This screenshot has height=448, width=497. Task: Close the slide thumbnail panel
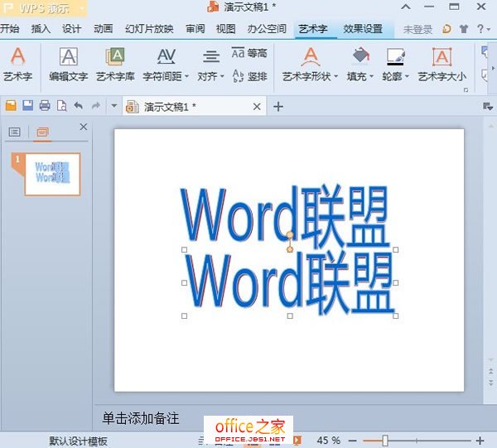[x=84, y=127]
